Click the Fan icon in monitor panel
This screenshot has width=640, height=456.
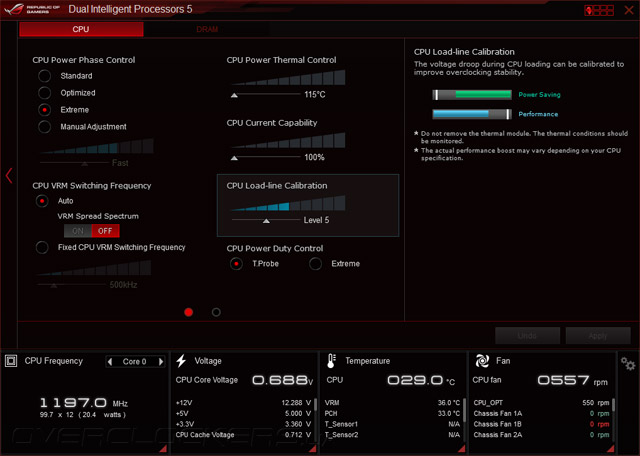tap(482, 361)
